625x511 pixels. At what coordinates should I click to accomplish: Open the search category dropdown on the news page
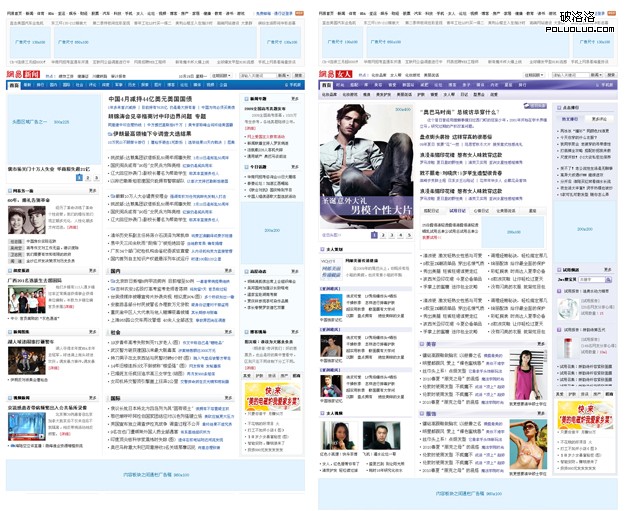coord(284,75)
